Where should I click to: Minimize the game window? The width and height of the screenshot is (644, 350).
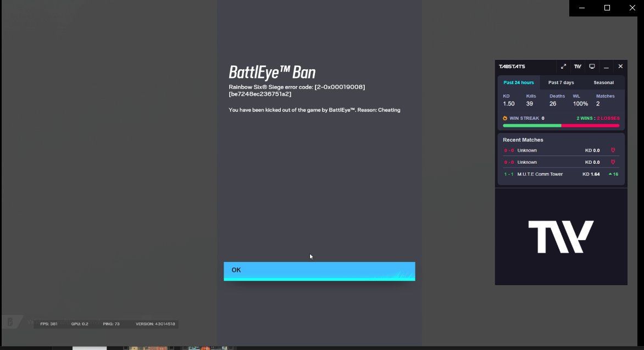[x=582, y=8]
